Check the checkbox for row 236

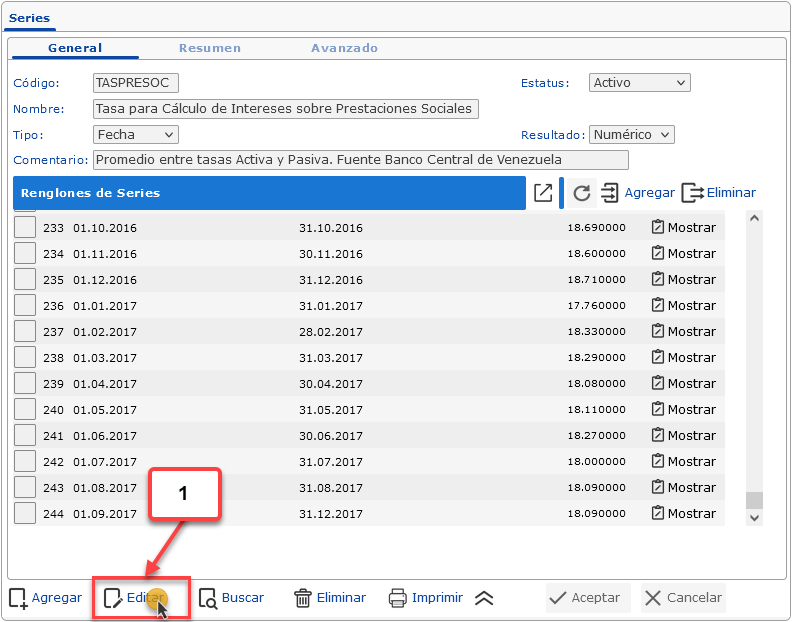click(x=25, y=305)
